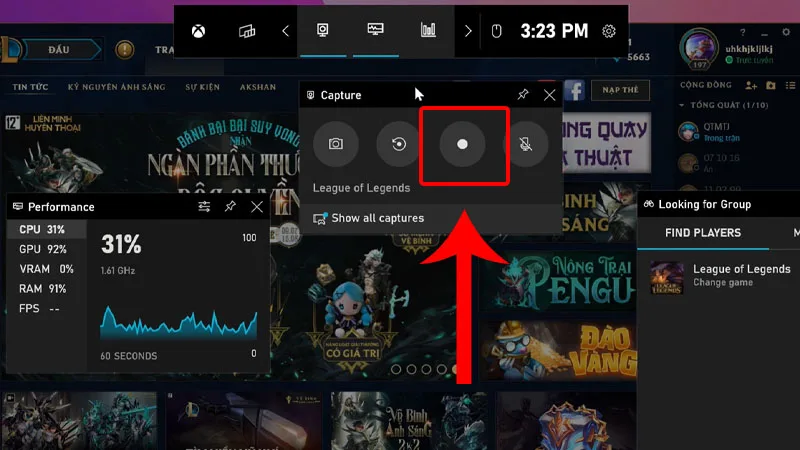Toggle the Capture widget in Game Bar
This screenshot has width=800, height=450.
(x=322, y=31)
